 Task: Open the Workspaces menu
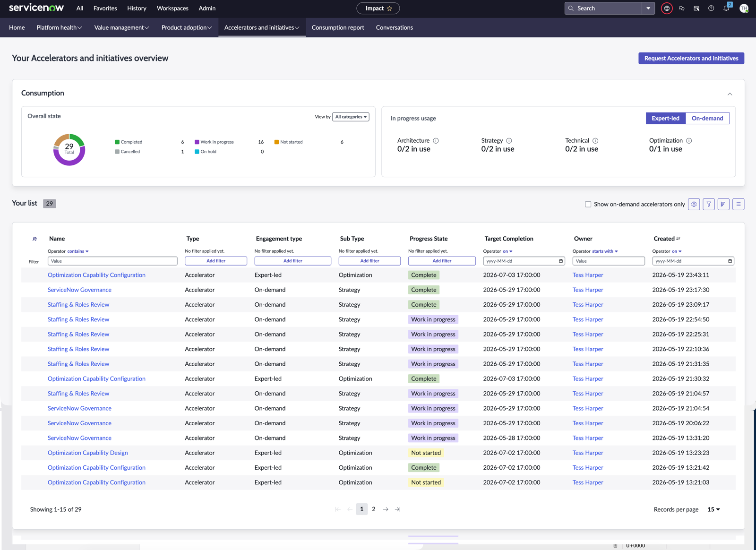tap(172, 8)
